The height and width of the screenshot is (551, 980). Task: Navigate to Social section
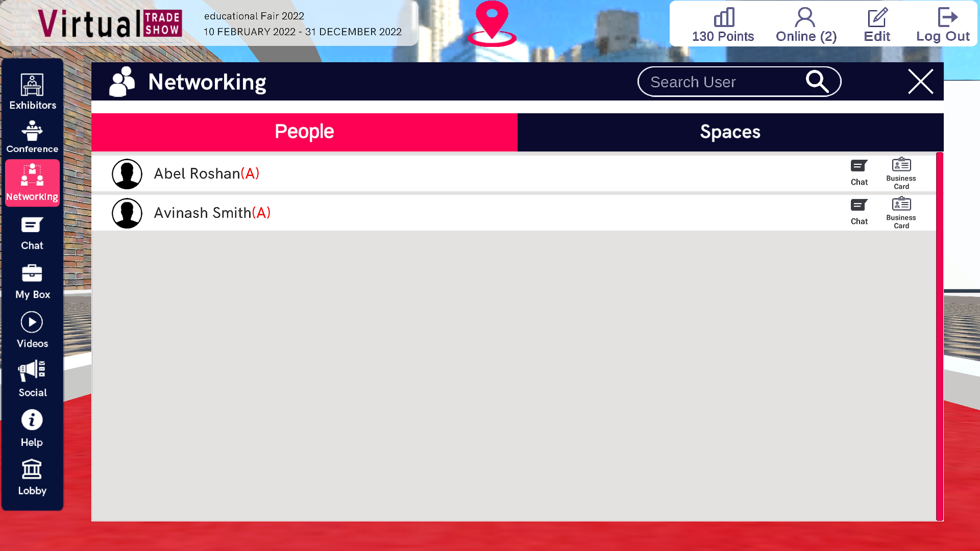(x=32, y=378)
